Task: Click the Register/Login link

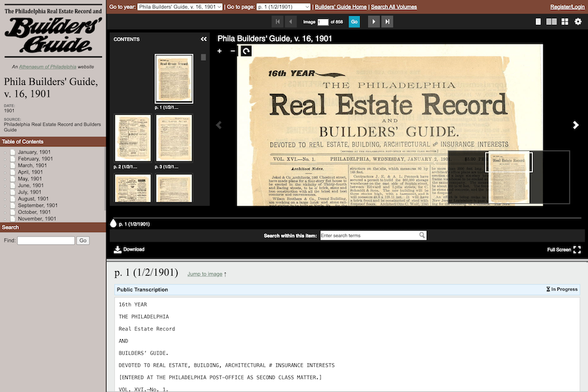Action: point(567,7)
